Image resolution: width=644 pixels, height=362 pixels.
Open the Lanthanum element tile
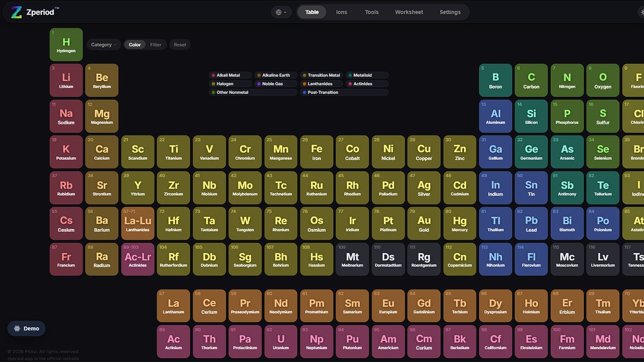point(173,306)
